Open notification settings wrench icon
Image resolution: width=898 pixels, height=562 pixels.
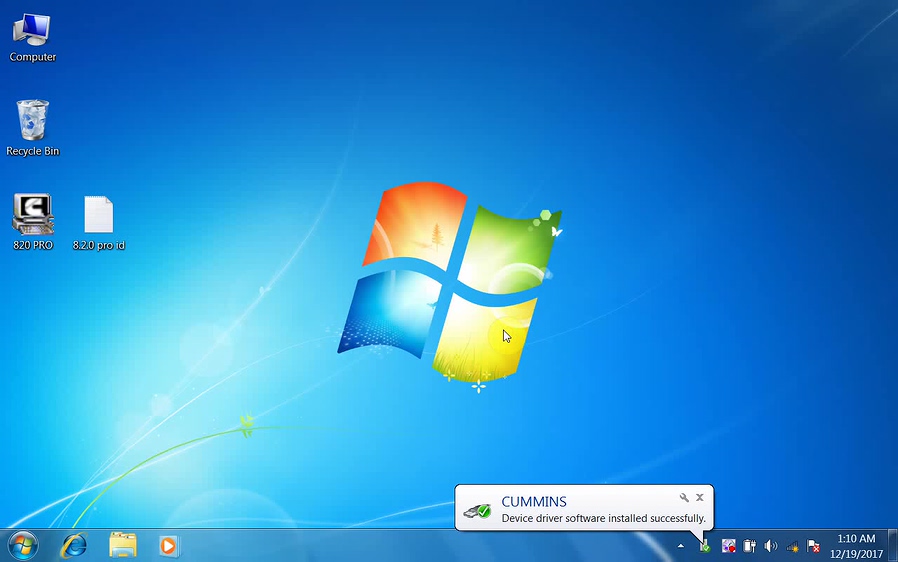click(x=684, y=497)
